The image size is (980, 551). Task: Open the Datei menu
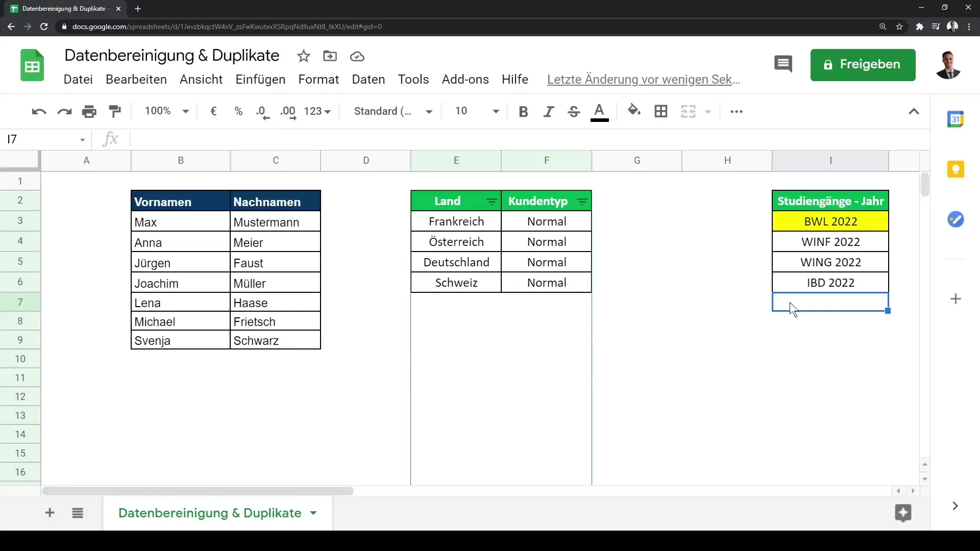pos(78,80)
